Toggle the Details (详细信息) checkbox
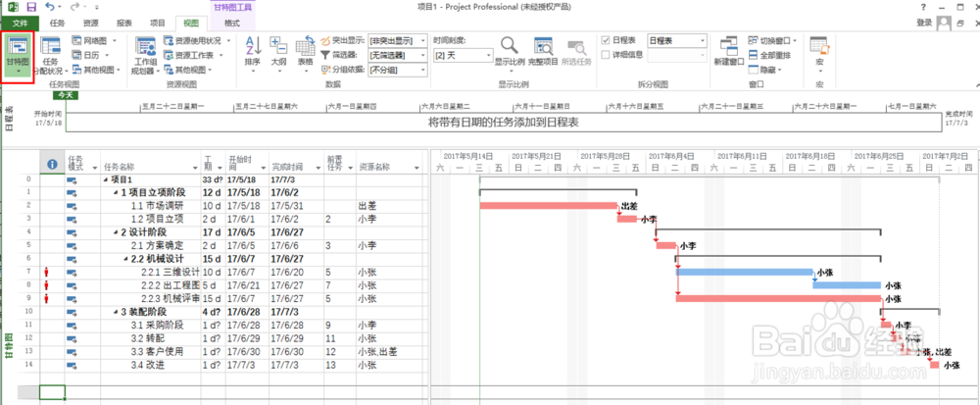 click(x=605, y=54)
